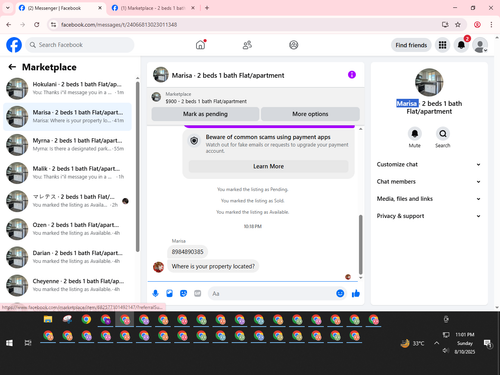
Task: Open the taskbar clock showing 11:01 PM
Action: (465, 343)
